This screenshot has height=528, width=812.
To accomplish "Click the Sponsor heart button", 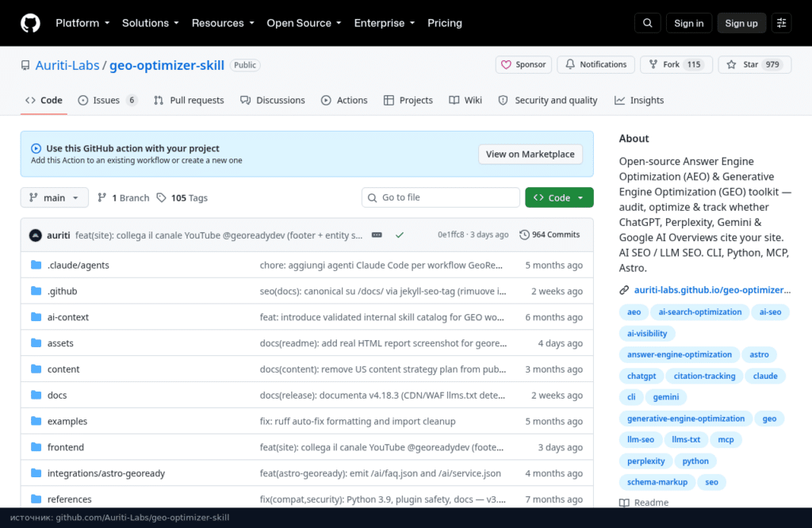I will pyautogui.click(x=523, y=65).
